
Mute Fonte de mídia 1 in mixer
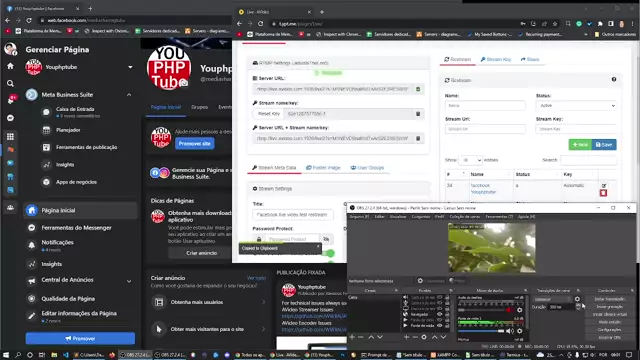509,331
